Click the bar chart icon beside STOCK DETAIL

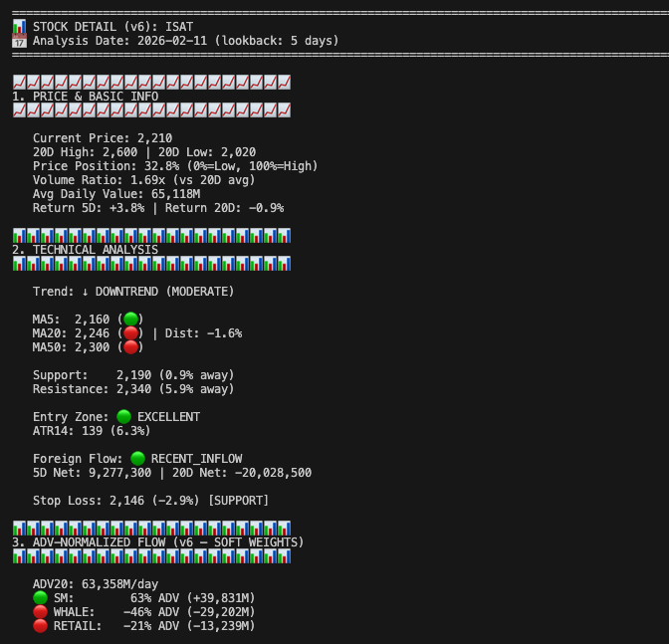point(19,26)
